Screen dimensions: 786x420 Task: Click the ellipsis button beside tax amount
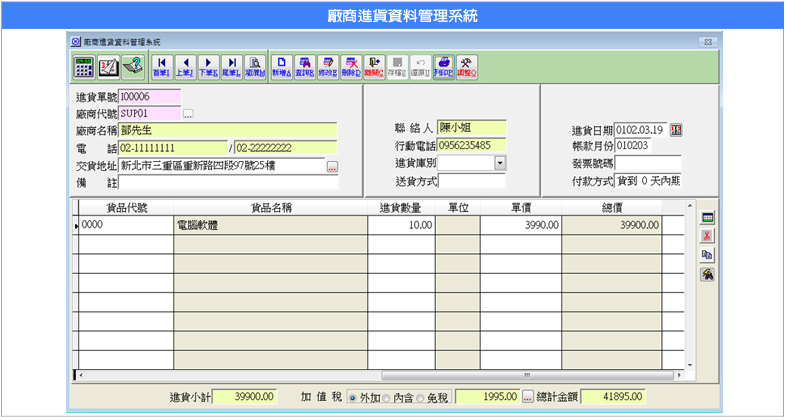click(x=527, y=397)
